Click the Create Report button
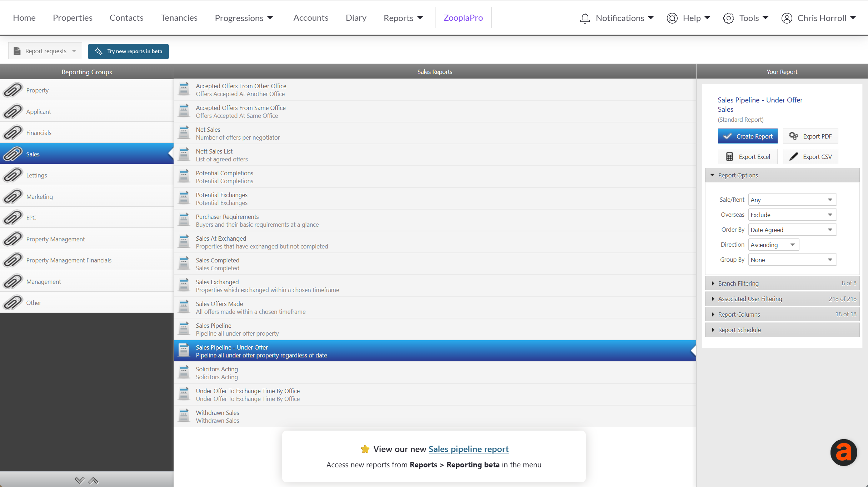The image size is (868, 487). point(747,136)
